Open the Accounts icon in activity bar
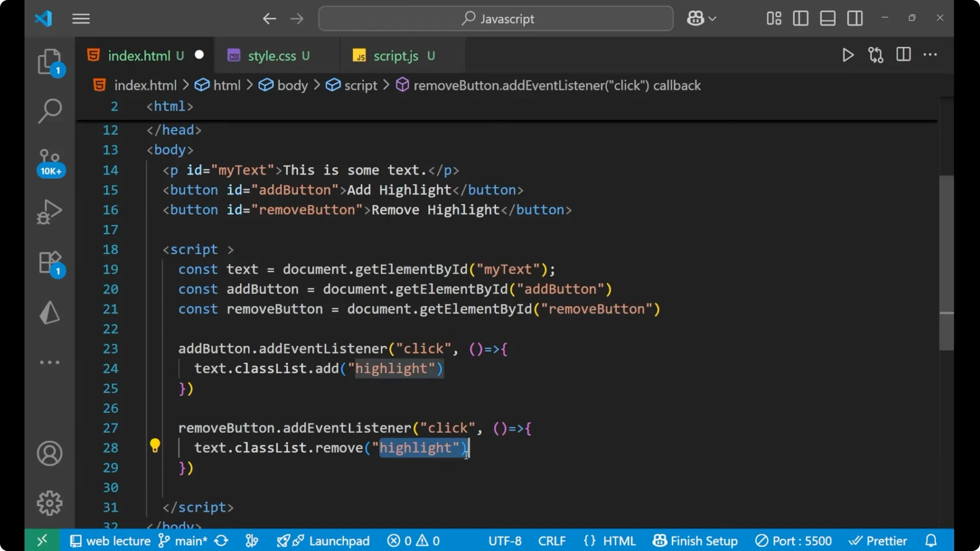 [x=50, y=454]
